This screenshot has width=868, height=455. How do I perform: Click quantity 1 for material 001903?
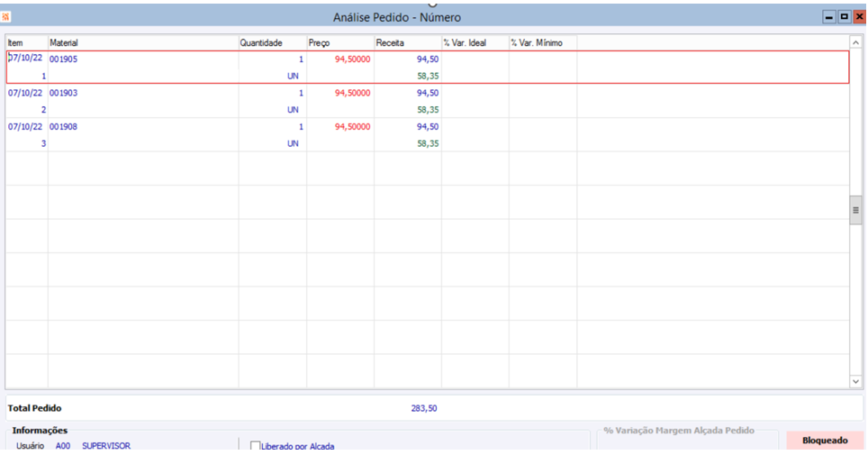(301, 93)
